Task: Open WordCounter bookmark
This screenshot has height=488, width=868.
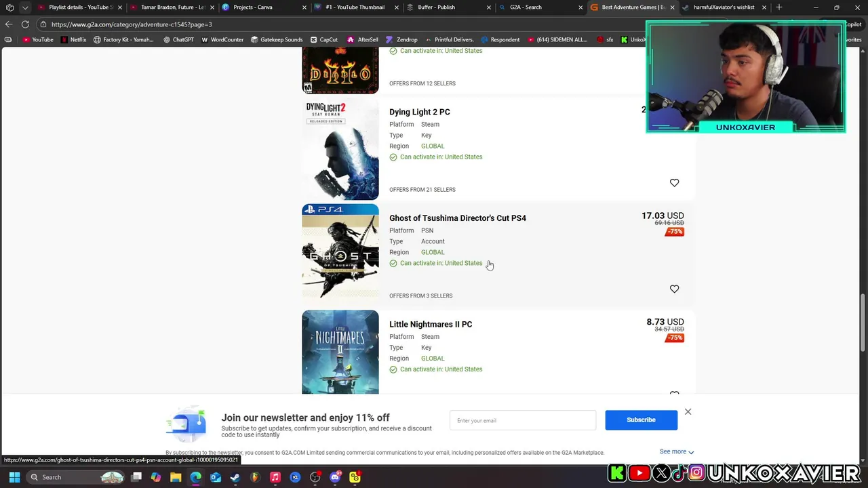Action: tap(222, 40)
